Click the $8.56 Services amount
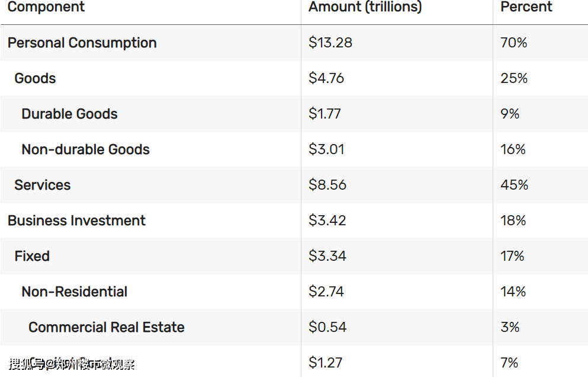The height and width of the screenshot is (377, 588). [x=327, y=185]
